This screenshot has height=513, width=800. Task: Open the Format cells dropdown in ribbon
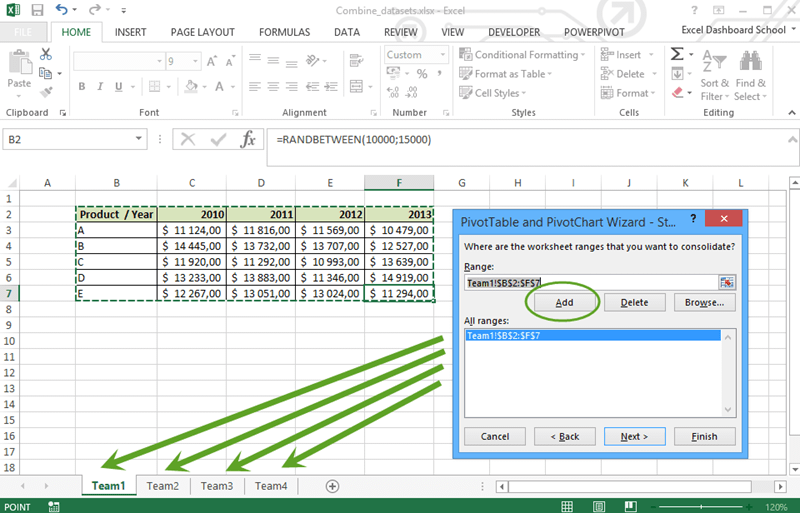point(628,93)
